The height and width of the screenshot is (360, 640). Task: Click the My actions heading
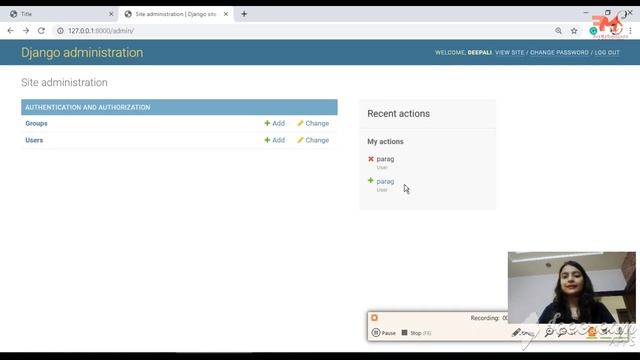coord(385,141)
